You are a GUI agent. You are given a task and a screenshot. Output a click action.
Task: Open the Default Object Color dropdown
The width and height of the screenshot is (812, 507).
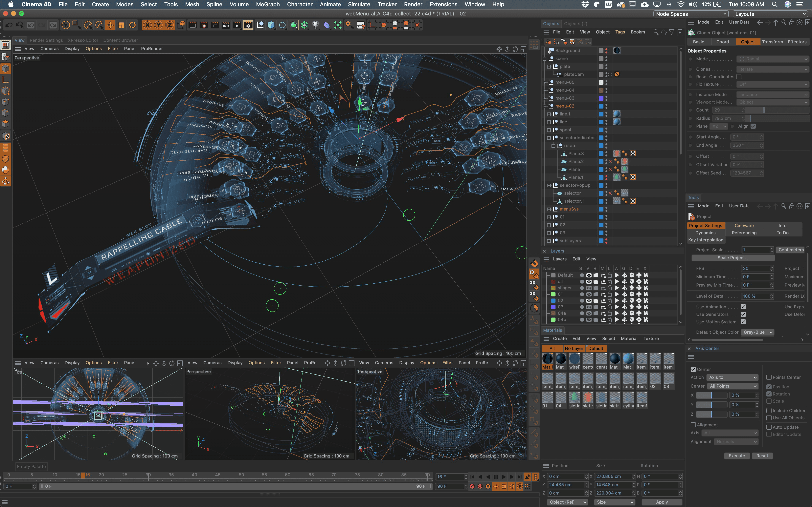pos(758,332)
